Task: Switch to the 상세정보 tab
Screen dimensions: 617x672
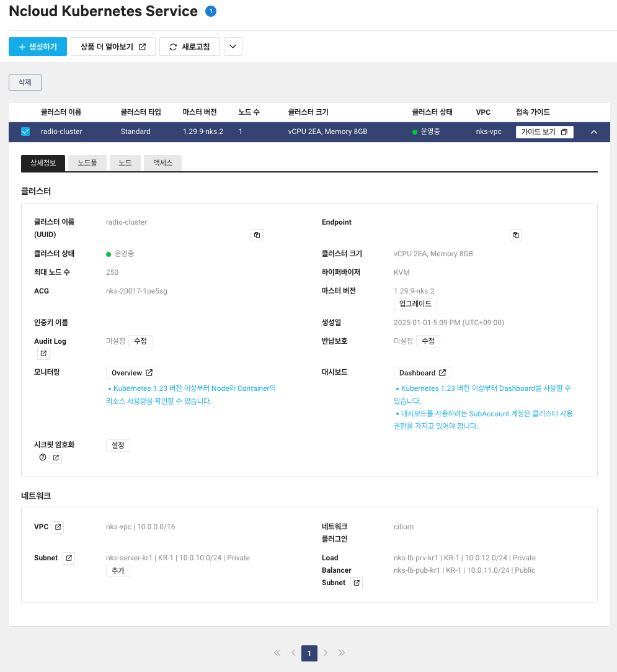Action: click(x=43, y=163)
